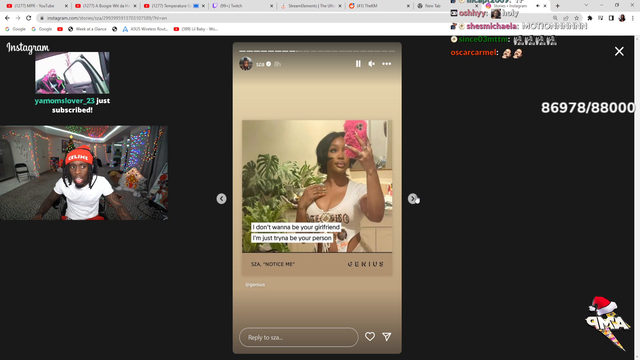
Task: Open the story three-dots more options
Action: click(x=387, y=64)
